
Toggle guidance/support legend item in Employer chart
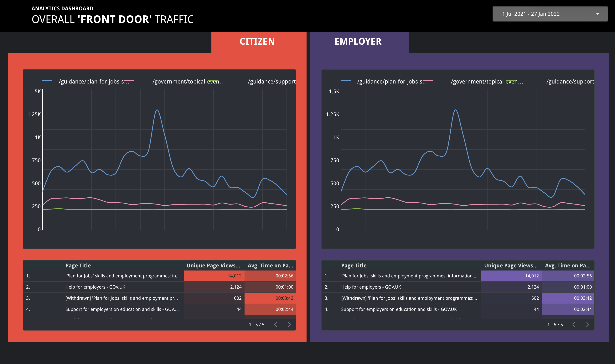tap(570, 81)
